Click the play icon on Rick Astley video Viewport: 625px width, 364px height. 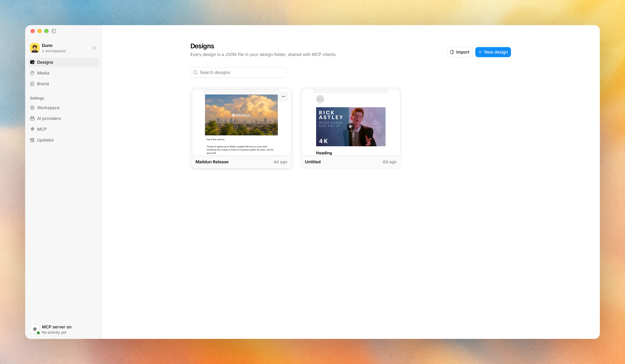(351, 126)
